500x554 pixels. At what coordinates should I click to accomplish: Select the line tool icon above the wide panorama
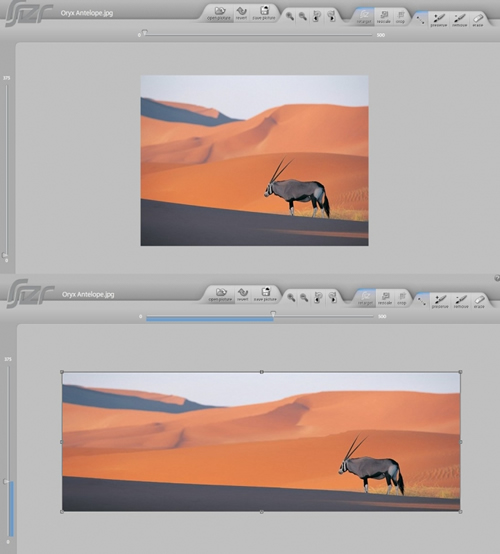[x=421, y=301]
